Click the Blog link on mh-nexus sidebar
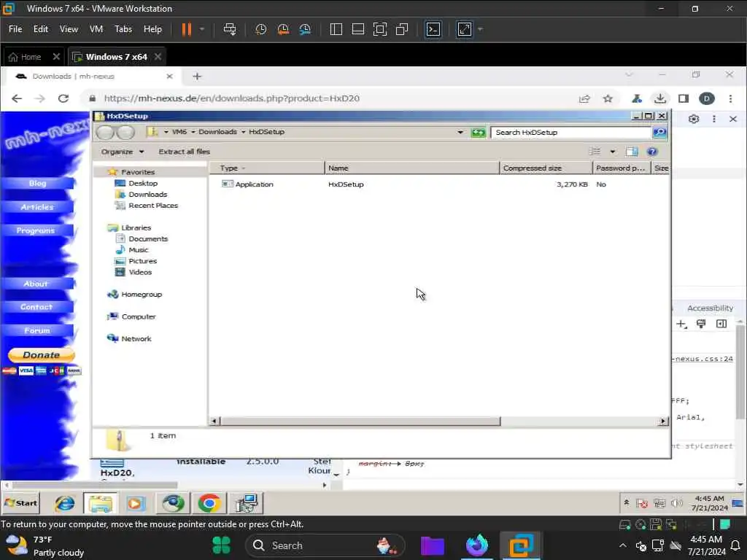This screenshot has width=747, height=560. click(x=38, y=183)
